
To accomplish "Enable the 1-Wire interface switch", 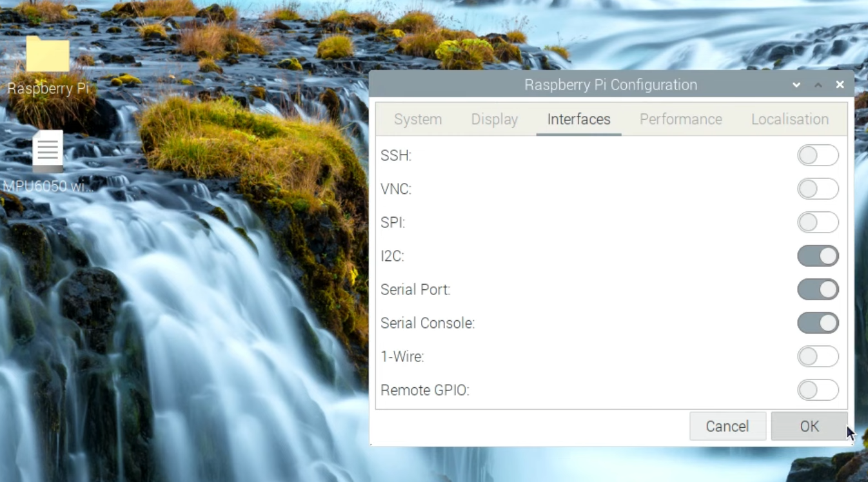I will coord(818,356).
